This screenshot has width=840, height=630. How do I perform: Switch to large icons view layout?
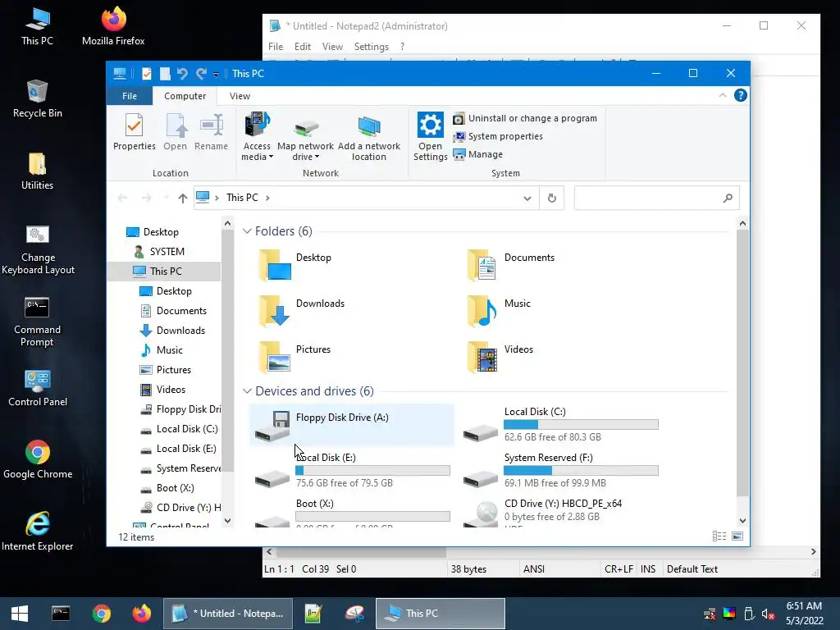pos(737,536)
